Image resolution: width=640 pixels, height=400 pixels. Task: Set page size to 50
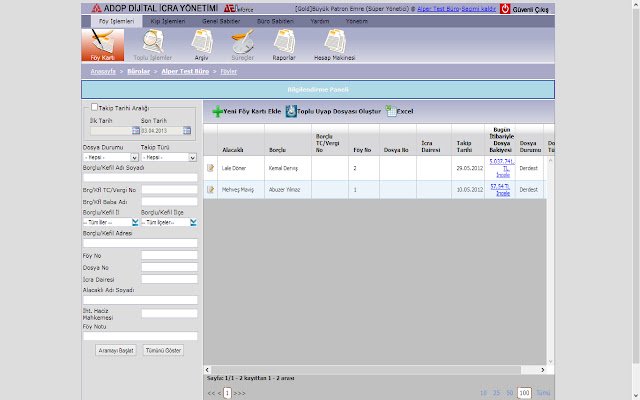click(509, 393)
